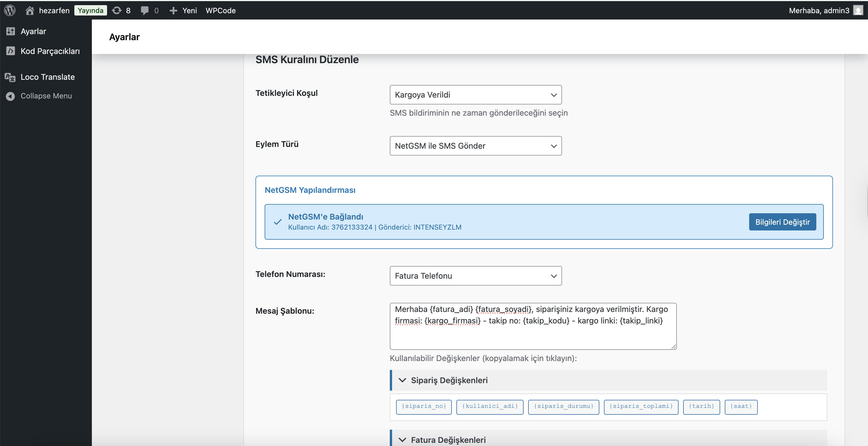Open the WPCode admin bar menu
868x446 pixels.
coord(221,10)
